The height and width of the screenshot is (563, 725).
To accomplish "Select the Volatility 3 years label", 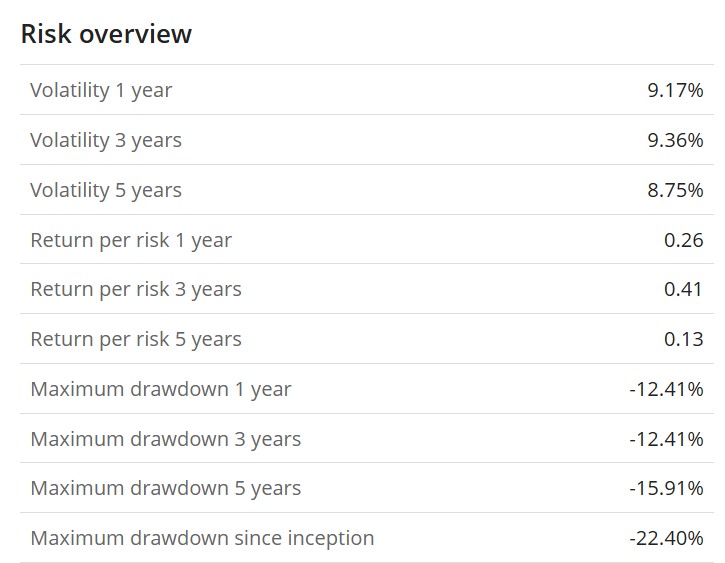I will click(106, 140).
